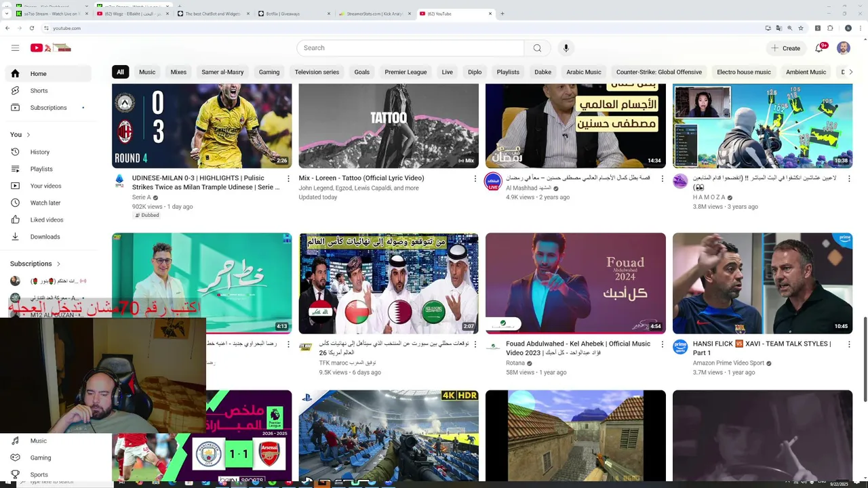Go to Home in the sidebar

coord(48,73)
